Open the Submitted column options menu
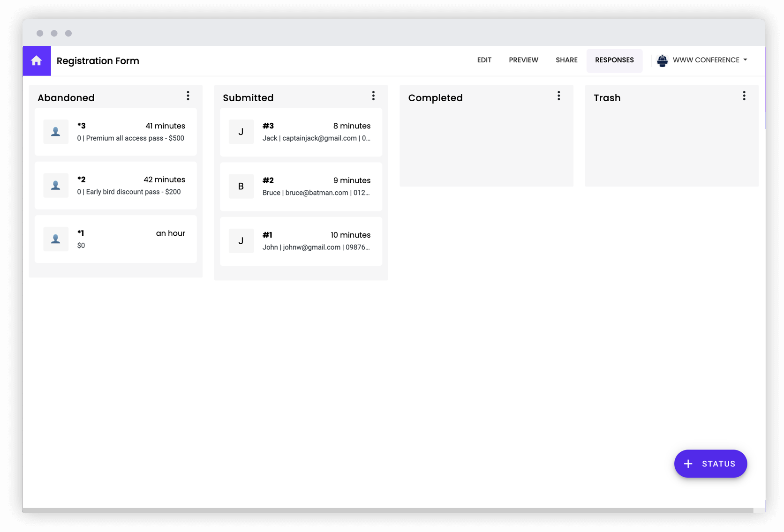The height and width of the screenshot is (532, 784). 373,96
